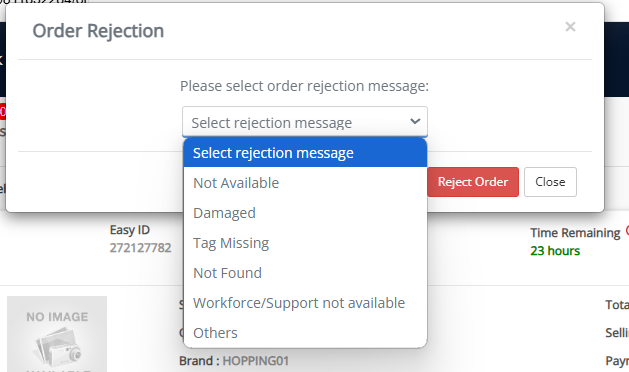
Task: Select the highlighted 'Select rejection message' placeholder
Action: 305,153
